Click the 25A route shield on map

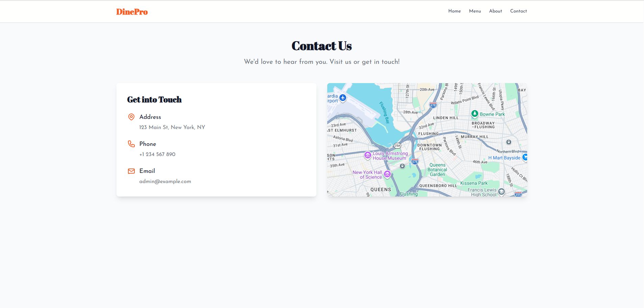(397, 146)
